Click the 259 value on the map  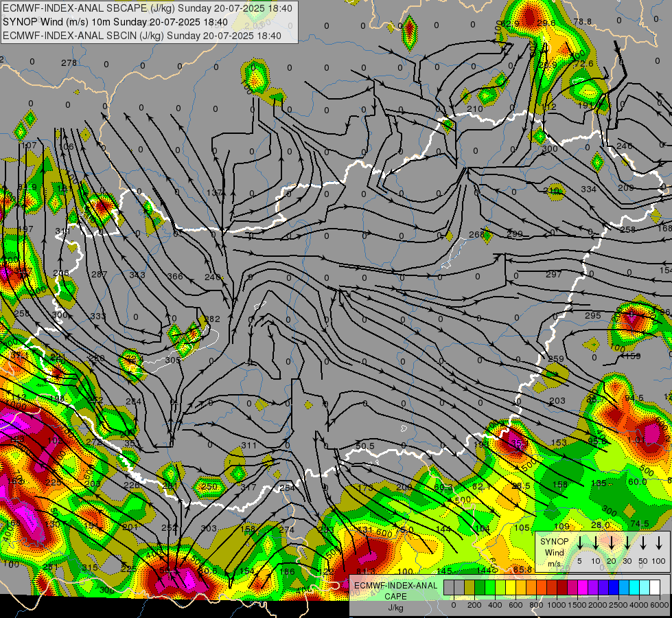556,359
